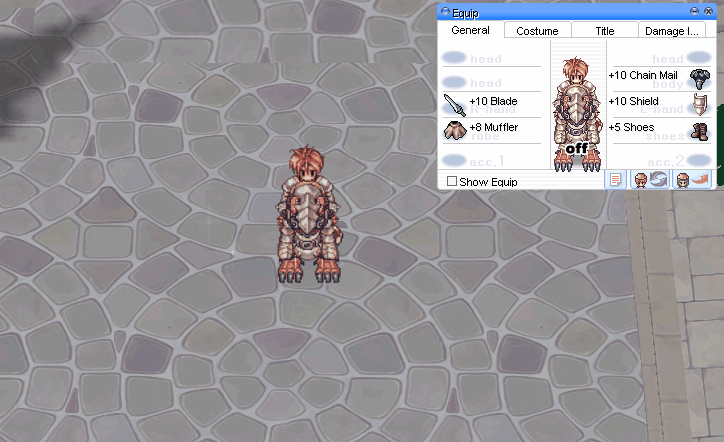Minimize the Equip window
The width and height of the screenshot is (724, 442).
click(x=694, y=11)
